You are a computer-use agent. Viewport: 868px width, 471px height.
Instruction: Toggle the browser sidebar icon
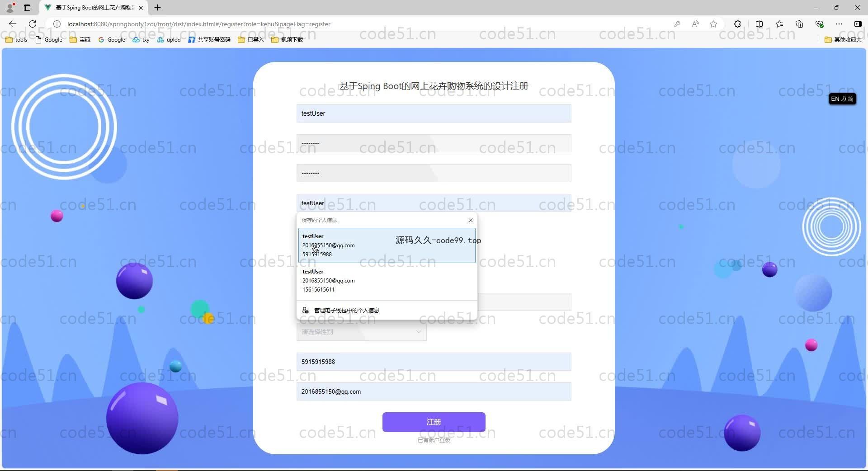click(x=858, y=24)
